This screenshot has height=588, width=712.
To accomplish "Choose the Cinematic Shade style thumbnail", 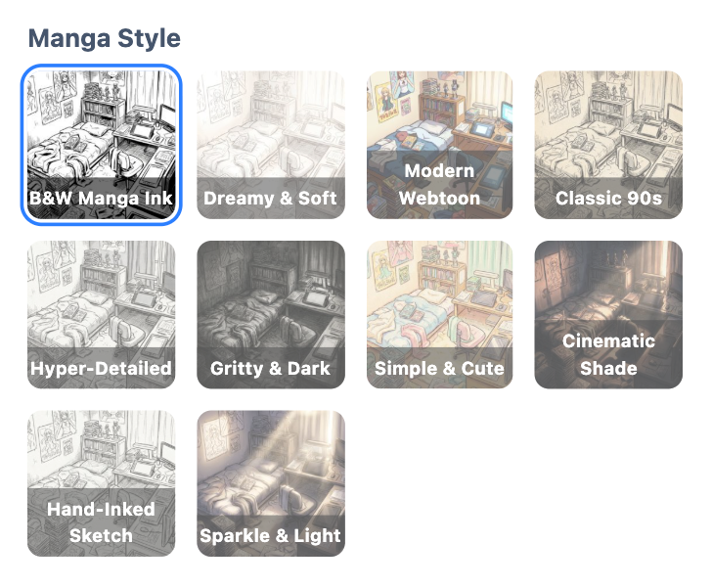I will tap(608, 314).
